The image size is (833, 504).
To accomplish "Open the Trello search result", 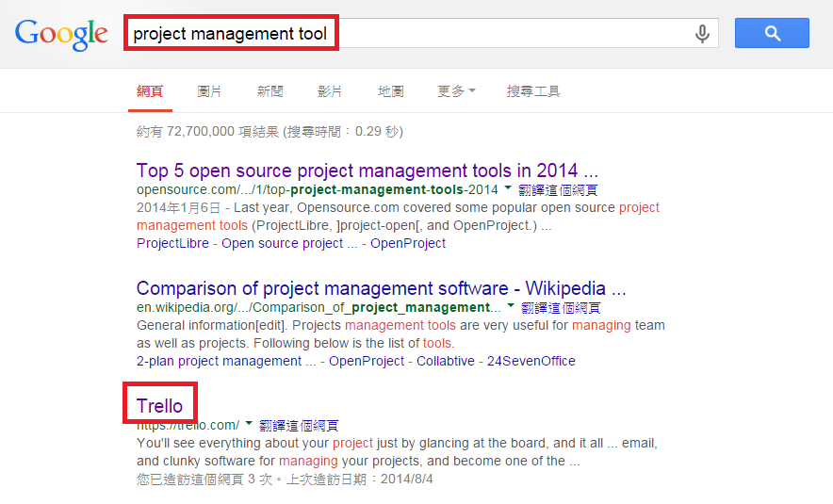I will coord(159,406).
